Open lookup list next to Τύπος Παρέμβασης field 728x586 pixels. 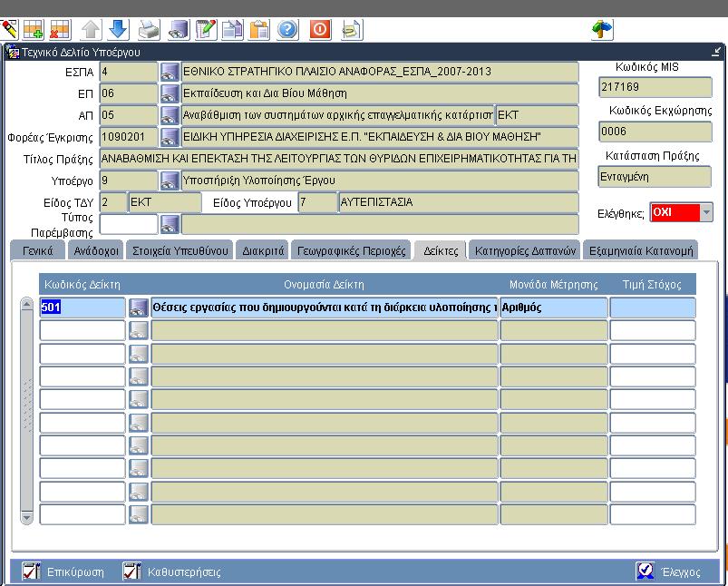point(170,224)
